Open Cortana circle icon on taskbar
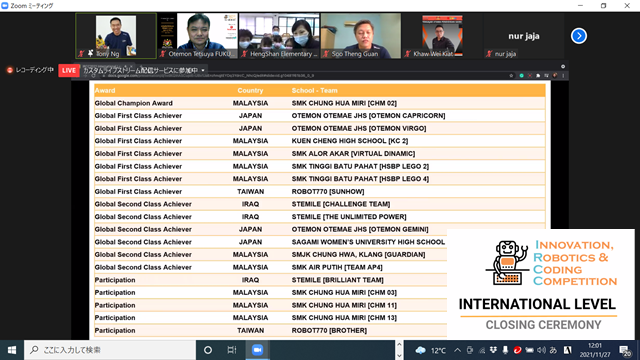The image size is (640, 360). (x=208, y=350)
